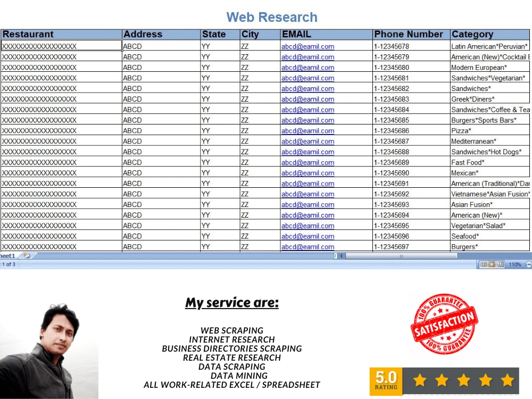Select the Fast Food* cell
Screen dimensions: 532x399
[490, 162]
